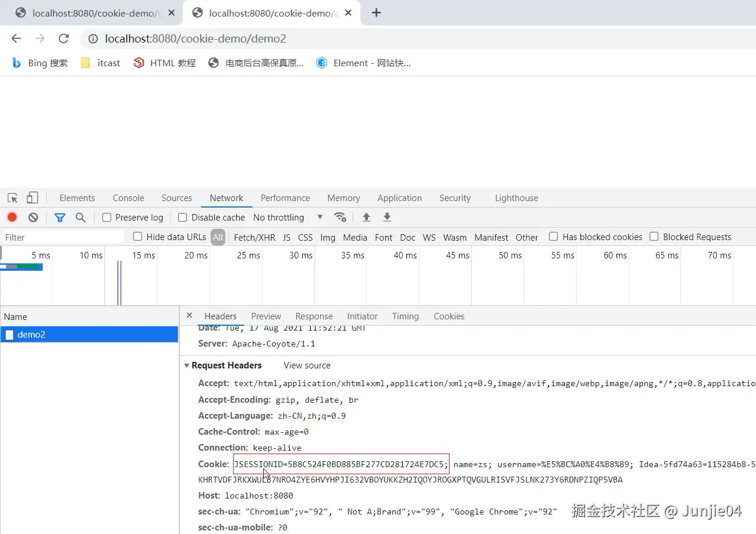The image size is (756, 534).
Task: Switch to the Elements panel
Action: pyautogui.click(x=77, y=198)
